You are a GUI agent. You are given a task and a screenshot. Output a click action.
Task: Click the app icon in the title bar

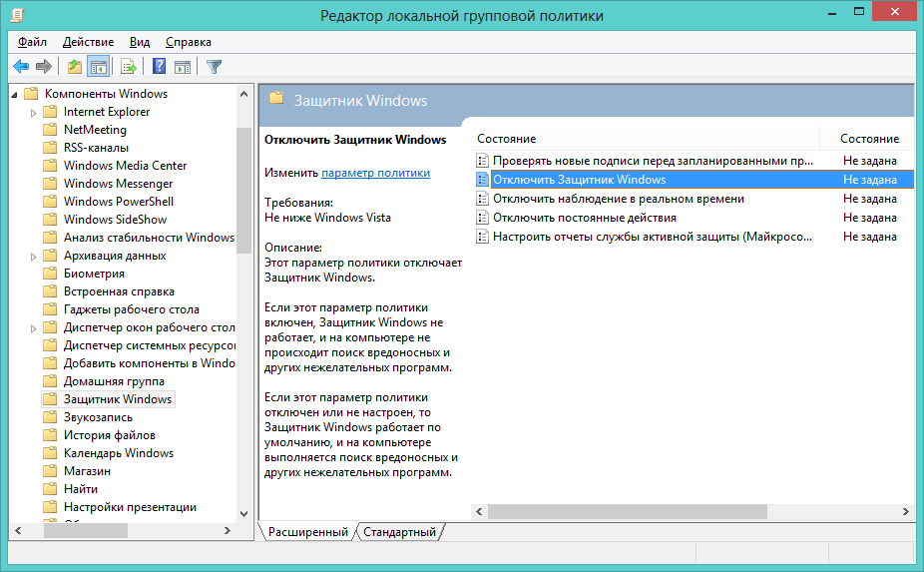click(18, 15)
